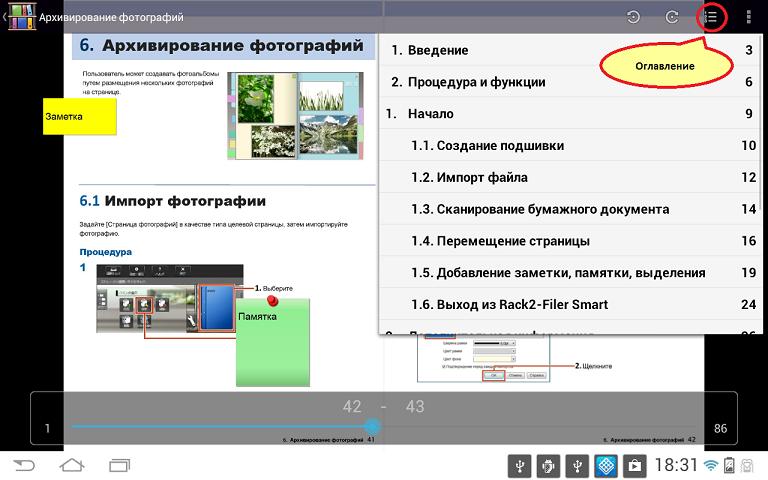Tap the Android home navigation button
Image resolution: width=768 pixels, height=480 pixels.
tap(72, 465)
